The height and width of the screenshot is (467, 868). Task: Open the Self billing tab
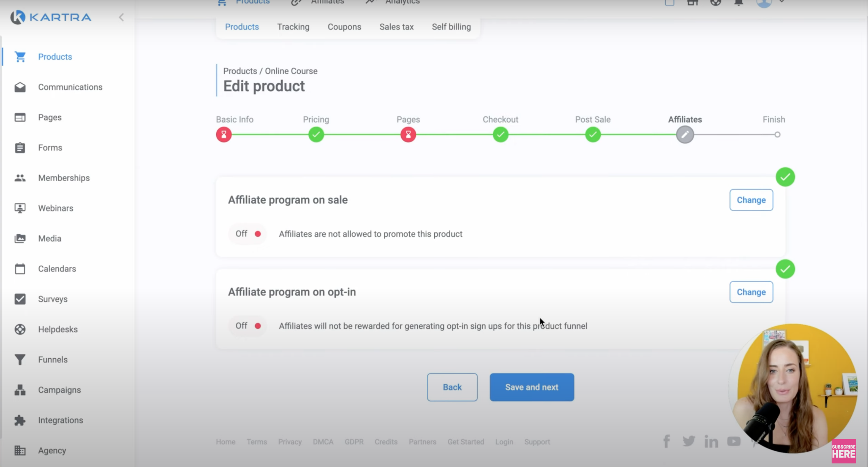click(x=451, y=27)
